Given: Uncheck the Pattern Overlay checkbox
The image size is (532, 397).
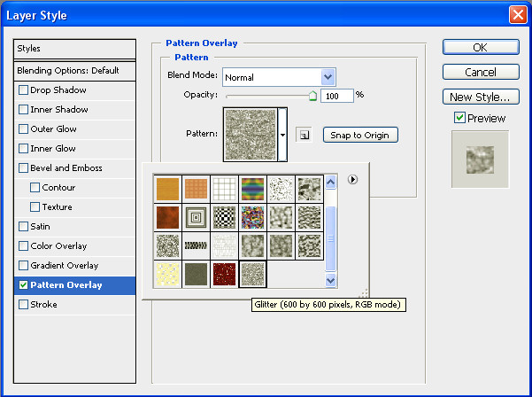Looking at the screenshot, I should point(23,285).
